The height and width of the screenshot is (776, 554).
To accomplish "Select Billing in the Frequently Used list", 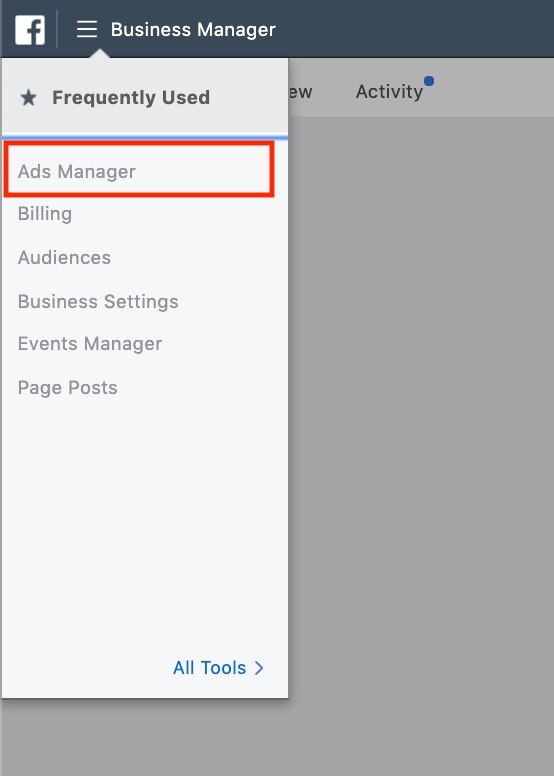I will tap(45, 214).
